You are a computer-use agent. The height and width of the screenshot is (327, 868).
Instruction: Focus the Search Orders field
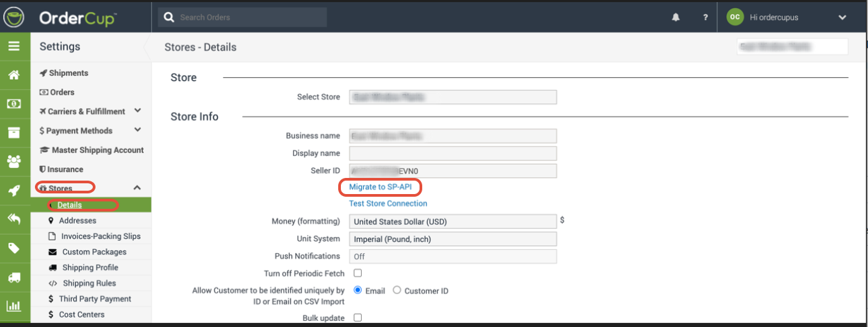[251, 17]
